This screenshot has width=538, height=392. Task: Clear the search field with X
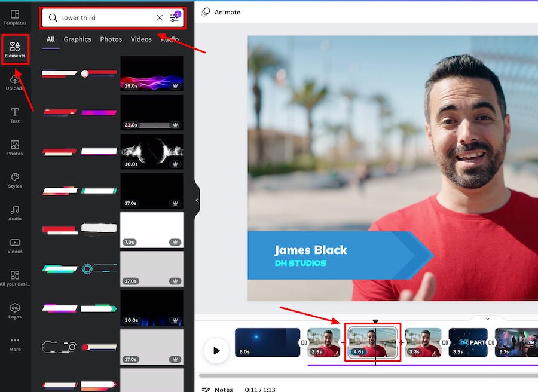click(160, 18)
